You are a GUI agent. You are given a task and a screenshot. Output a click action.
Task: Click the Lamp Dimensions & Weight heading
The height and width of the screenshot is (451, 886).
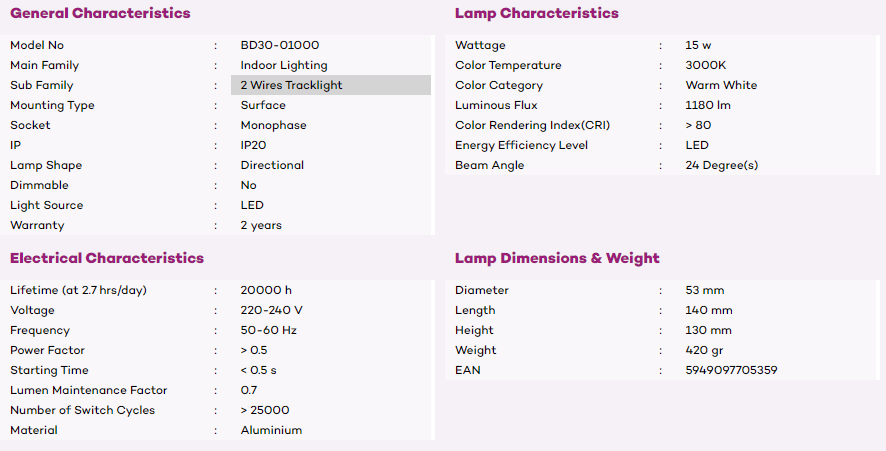[x=557, y=258]
